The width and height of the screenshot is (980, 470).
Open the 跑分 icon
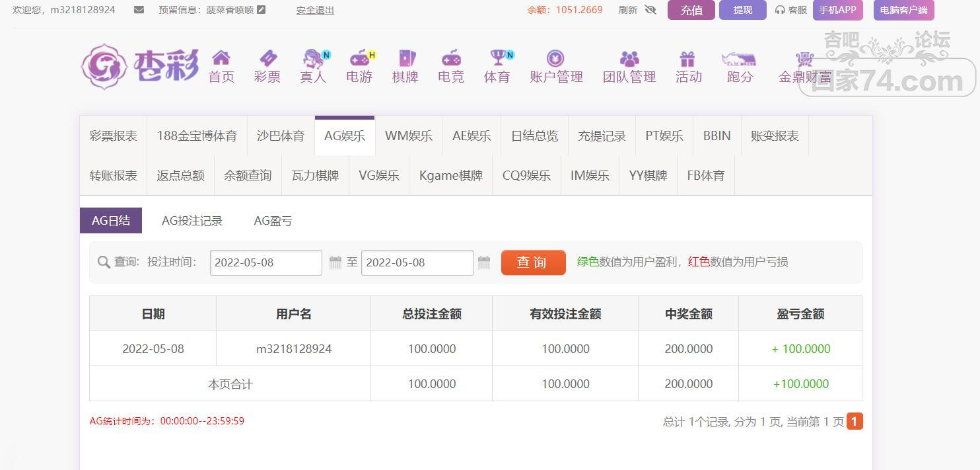[x=738, y=58]
